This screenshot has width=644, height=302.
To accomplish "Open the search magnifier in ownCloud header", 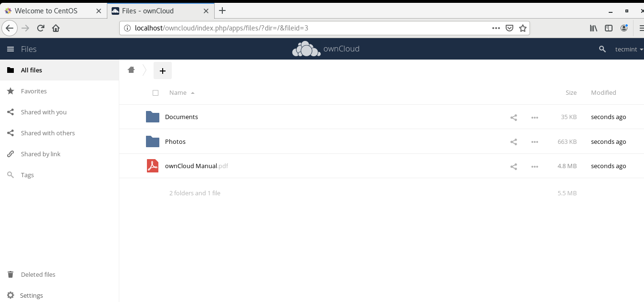I will pyautogui.click(x=602, y=49).
